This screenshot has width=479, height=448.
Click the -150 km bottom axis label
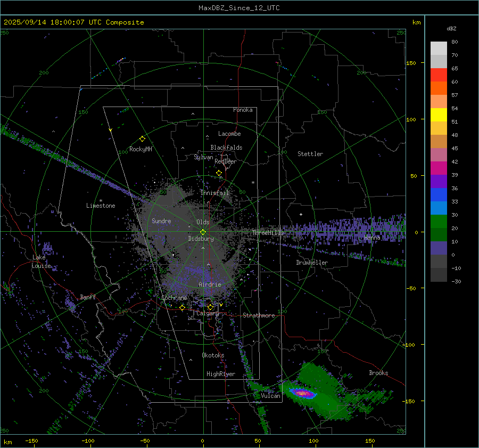(31, 441)
